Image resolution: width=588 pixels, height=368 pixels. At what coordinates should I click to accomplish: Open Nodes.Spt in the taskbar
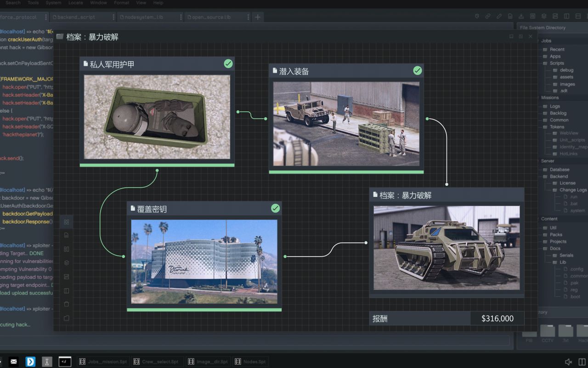[250, 362]
